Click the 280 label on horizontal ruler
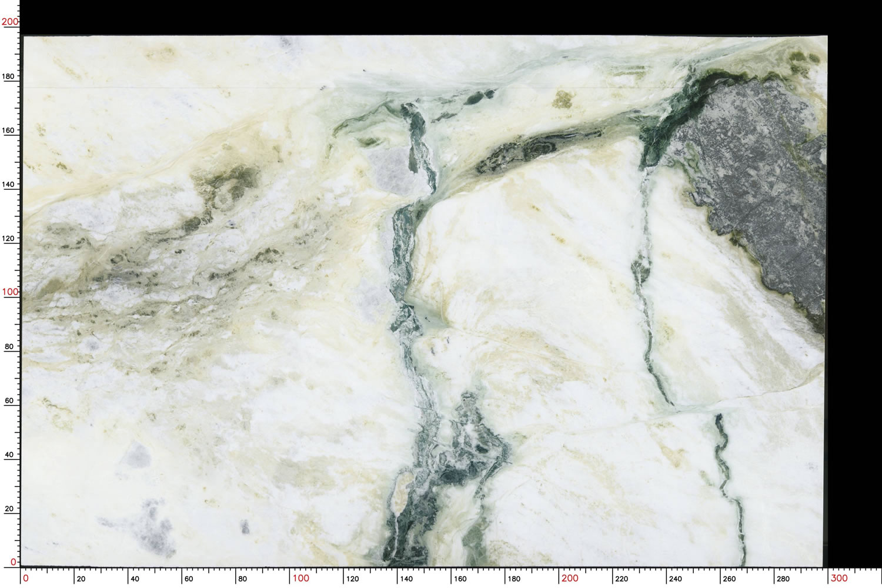 click(783, 579)
